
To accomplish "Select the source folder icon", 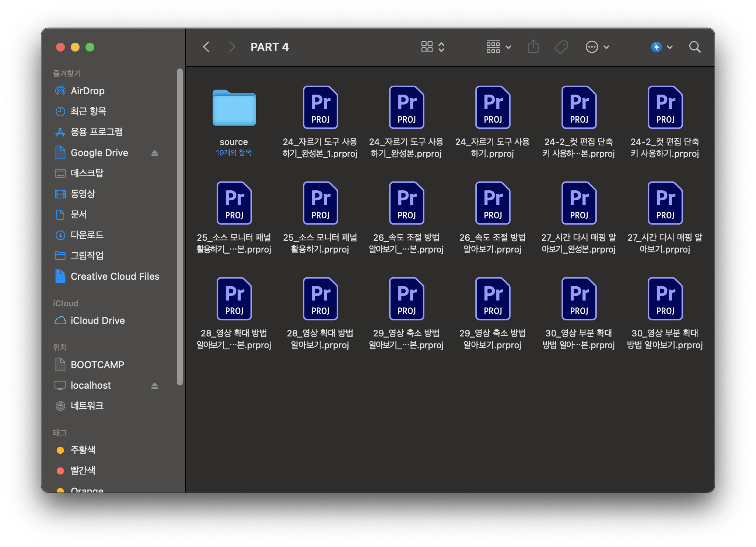I will pyautogui.click(x=234, y=107).
